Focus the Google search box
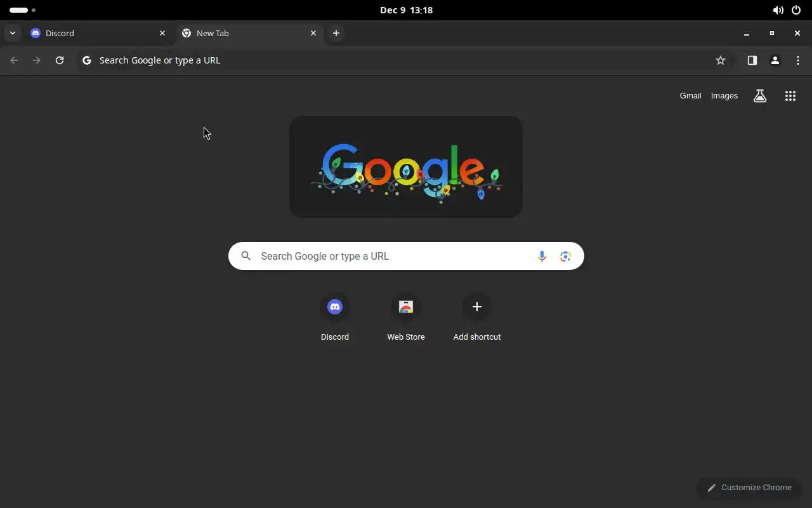This screenshot has height=508, width=812. coord(406,256)
